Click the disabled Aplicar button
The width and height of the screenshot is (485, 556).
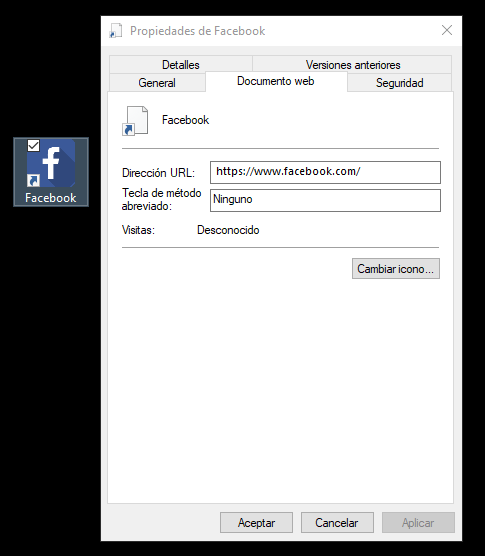pyautogui.click(x=418, y=522)
